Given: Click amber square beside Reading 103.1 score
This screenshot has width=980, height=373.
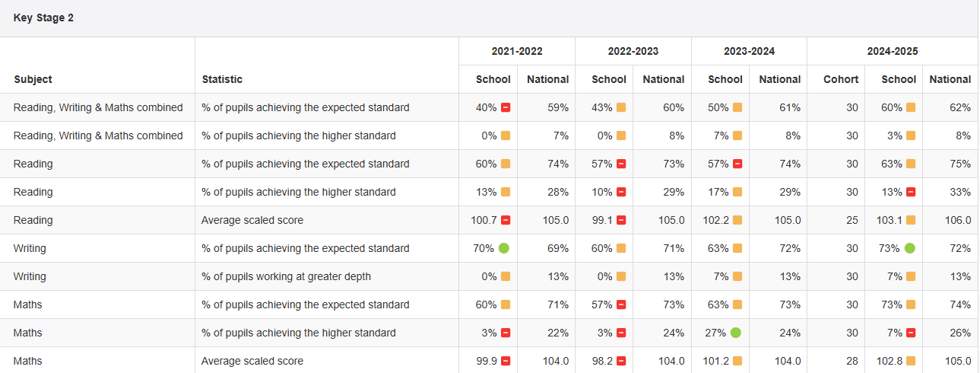Looking at the screenshot, I should pos(911,220).
